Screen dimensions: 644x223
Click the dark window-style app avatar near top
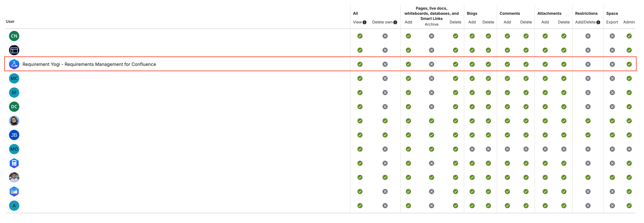click(x=14, y=50)
